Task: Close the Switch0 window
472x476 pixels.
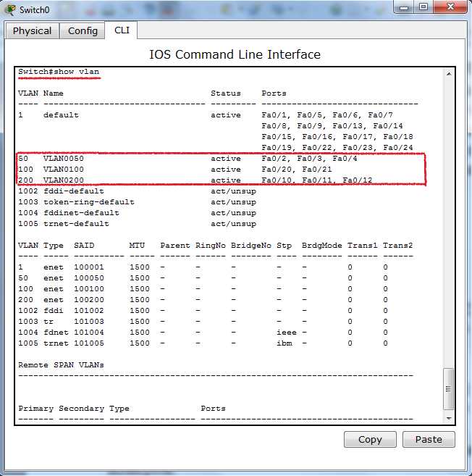Action: (x=450, y=8)
